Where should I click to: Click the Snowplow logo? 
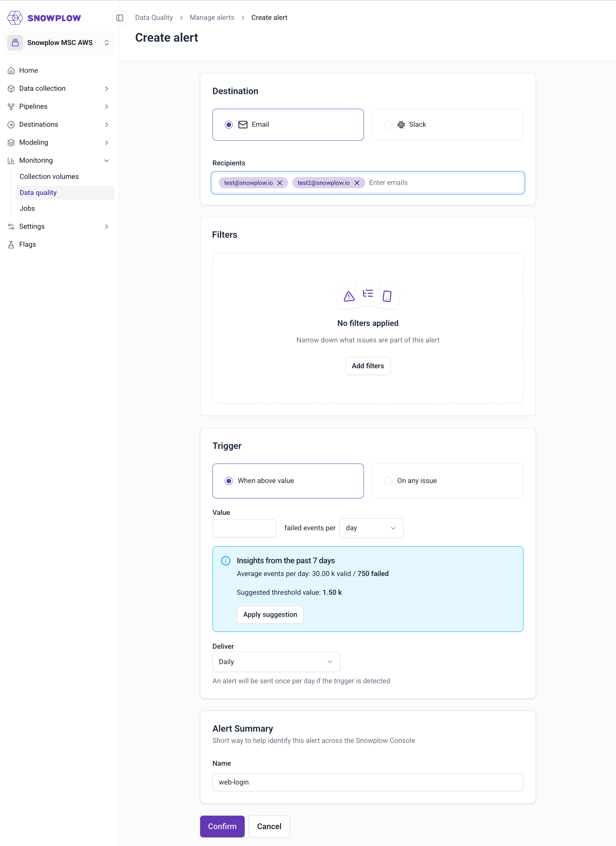(44, 17)
